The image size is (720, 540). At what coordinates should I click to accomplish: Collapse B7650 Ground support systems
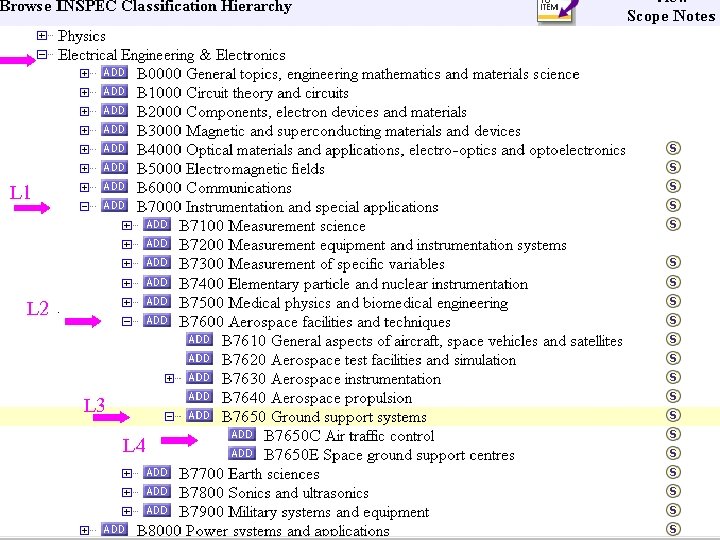[169, 416]
